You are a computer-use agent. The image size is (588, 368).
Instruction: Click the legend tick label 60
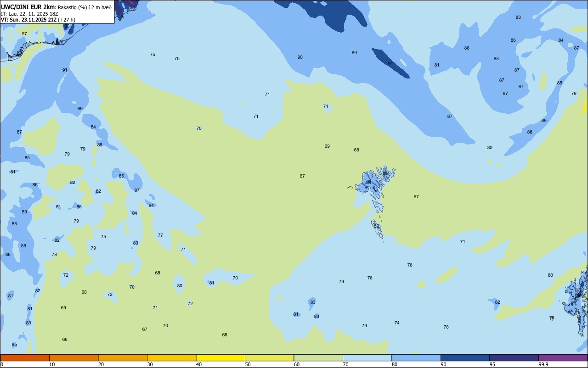296,364
